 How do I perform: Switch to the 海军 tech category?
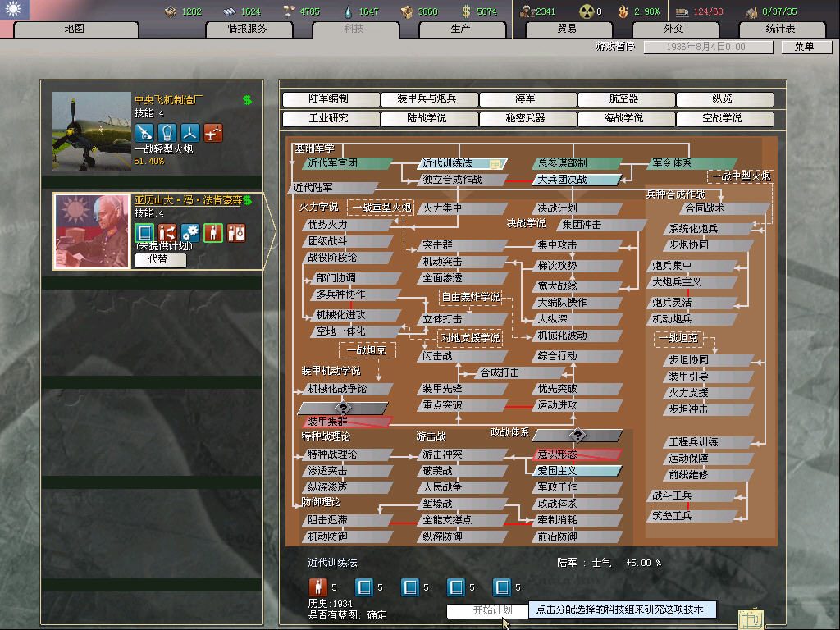527,99
